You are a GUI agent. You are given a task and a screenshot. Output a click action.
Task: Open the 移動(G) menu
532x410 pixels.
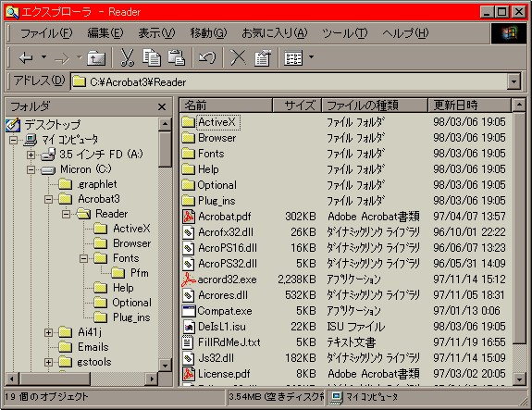pyautogui.click(x=208, y=33)
